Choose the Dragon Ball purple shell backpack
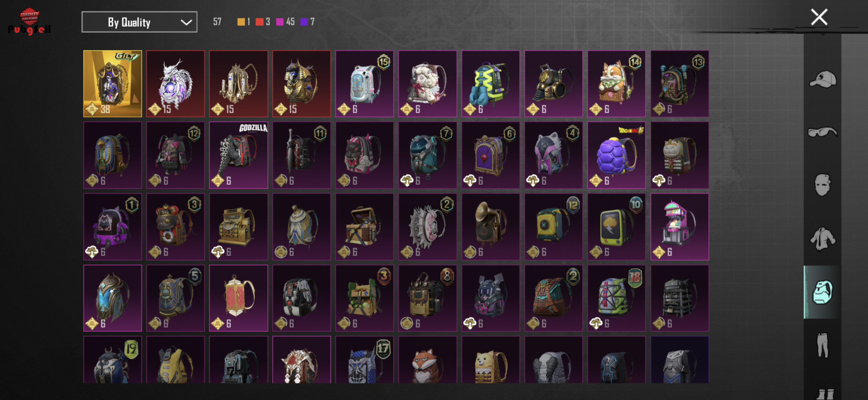 pos(616,155)
